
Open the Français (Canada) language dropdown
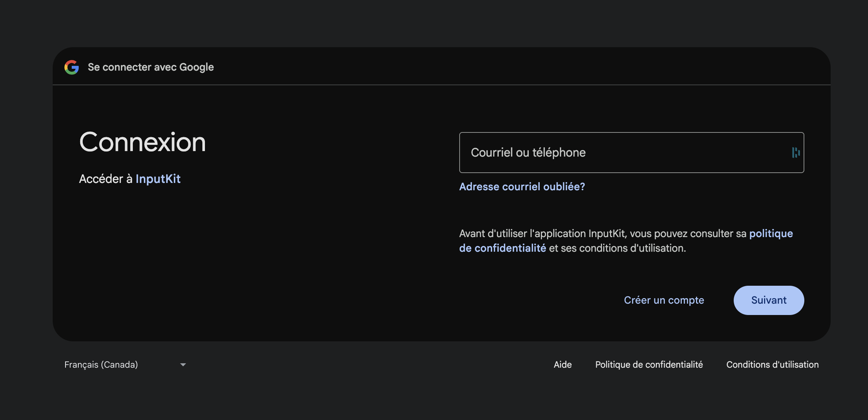[126, 365]
